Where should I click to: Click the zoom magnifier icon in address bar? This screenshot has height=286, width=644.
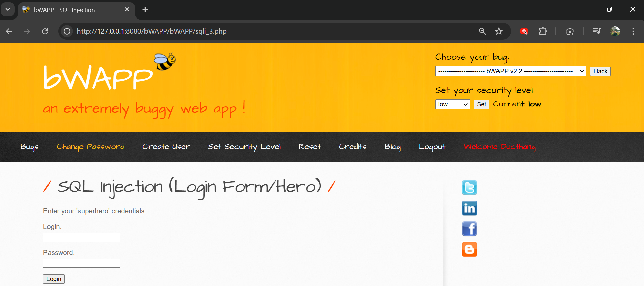[x=482, y=31]
